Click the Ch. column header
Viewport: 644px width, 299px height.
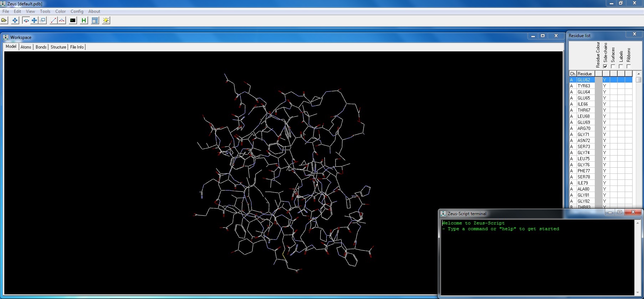coord(573,74)
